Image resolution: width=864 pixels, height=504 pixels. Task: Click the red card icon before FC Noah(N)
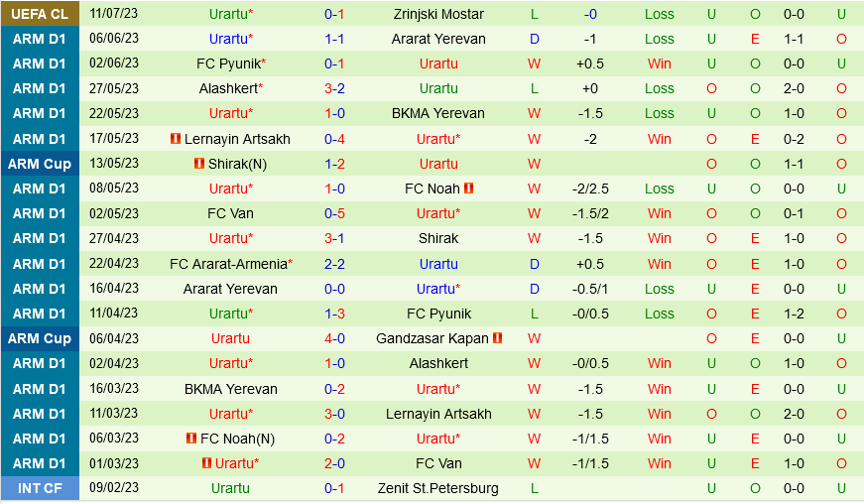190,439
